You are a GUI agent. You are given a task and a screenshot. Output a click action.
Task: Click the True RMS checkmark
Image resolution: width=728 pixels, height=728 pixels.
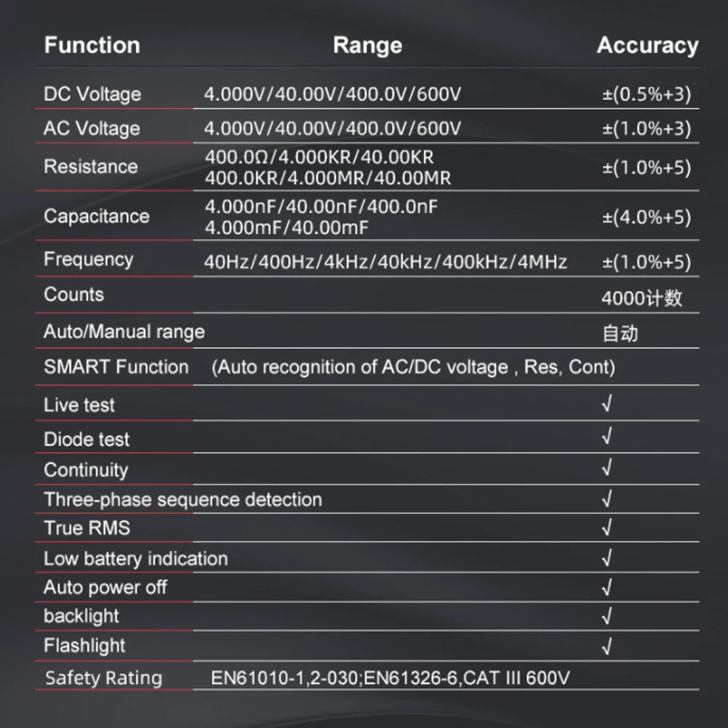607,527
